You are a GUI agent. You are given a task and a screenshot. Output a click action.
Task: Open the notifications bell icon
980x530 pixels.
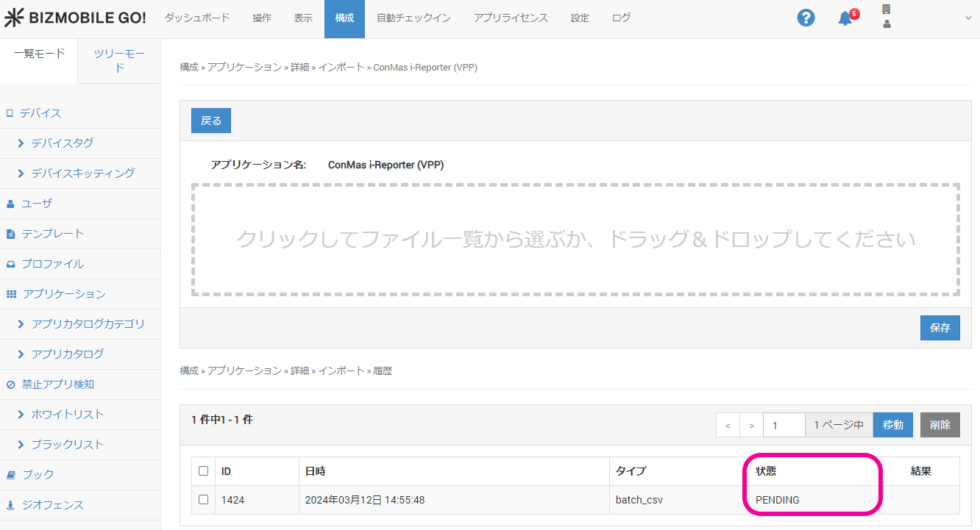tap(845, 18)
